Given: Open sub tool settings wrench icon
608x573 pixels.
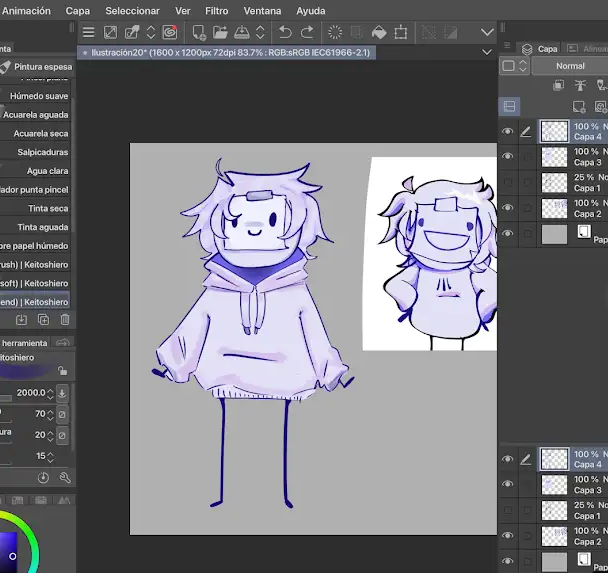Looking at the screenshot, I should coord(65,478).
